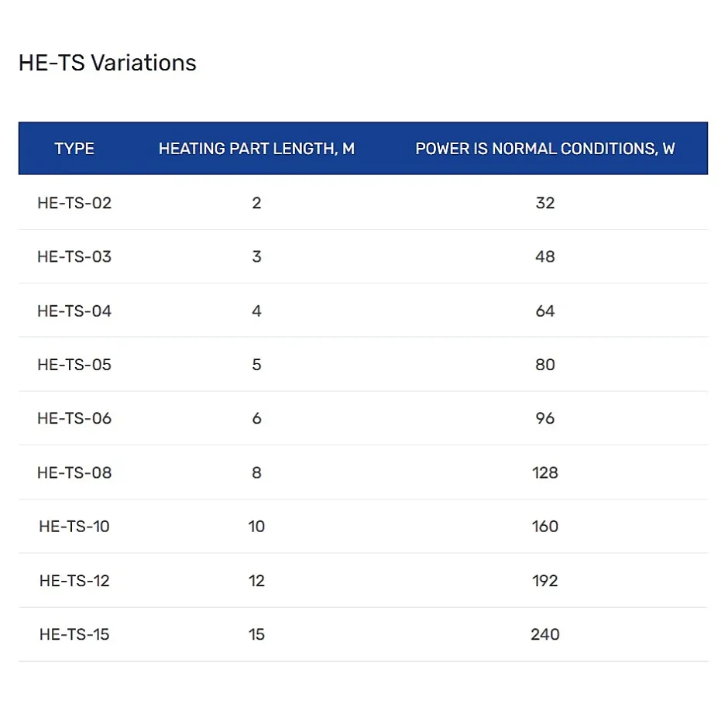
Task: Select the 64 W power value
Action: point(545,311)
